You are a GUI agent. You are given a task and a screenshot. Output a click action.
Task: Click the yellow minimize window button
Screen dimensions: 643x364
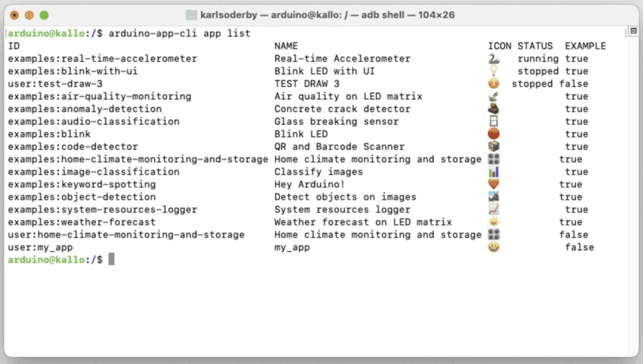click(x=30, y=15)
